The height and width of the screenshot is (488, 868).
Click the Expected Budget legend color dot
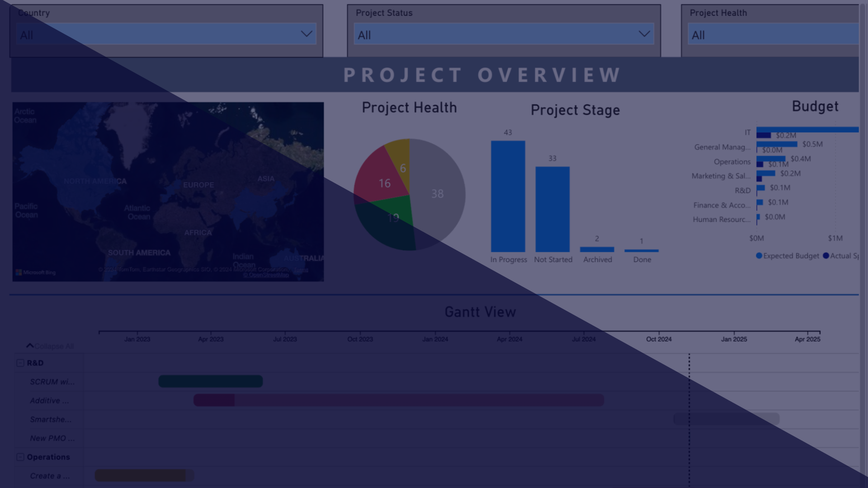pyautogui.click(x=759, y=256)
